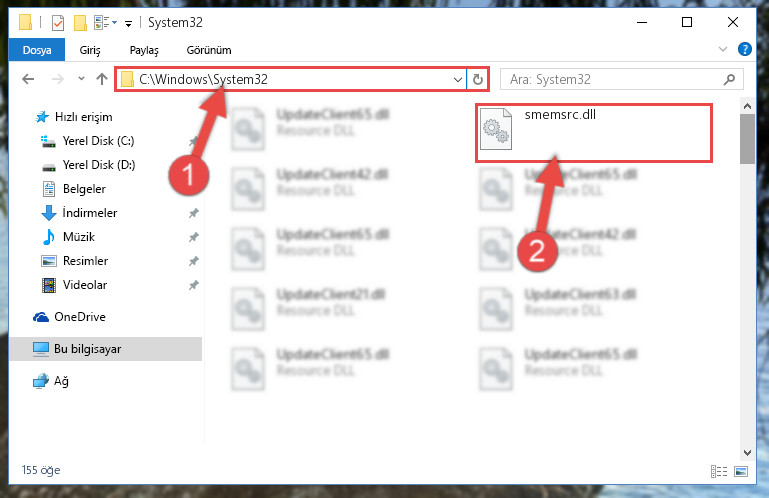Open İndirmeler in quick access
769x498 pixels.
90,213
